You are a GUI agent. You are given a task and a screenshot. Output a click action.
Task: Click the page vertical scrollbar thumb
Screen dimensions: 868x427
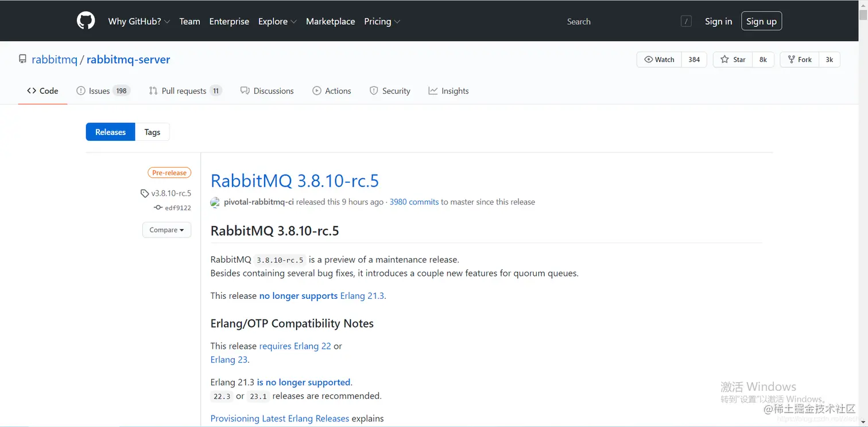coord(863,16)
